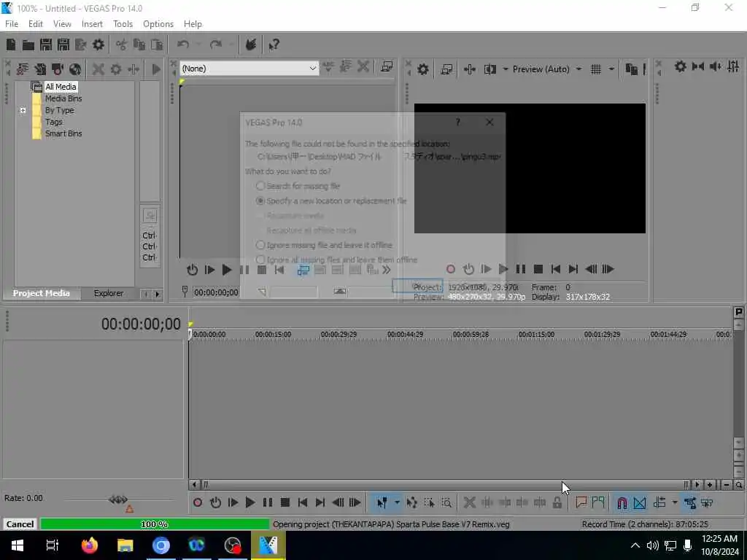747x560 pixels.
Task: Open Firefox from the Windows taskbar
Action: (89, 545)
